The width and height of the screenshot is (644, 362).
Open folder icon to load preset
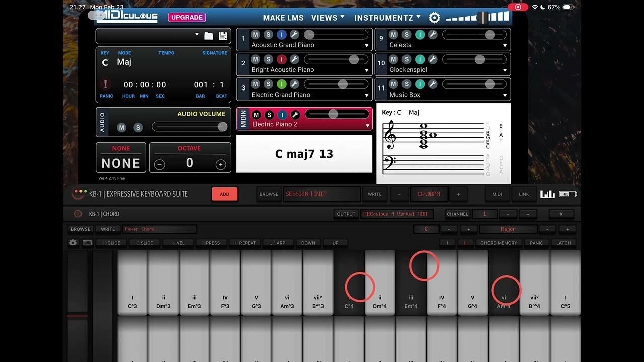click(208, 36)
